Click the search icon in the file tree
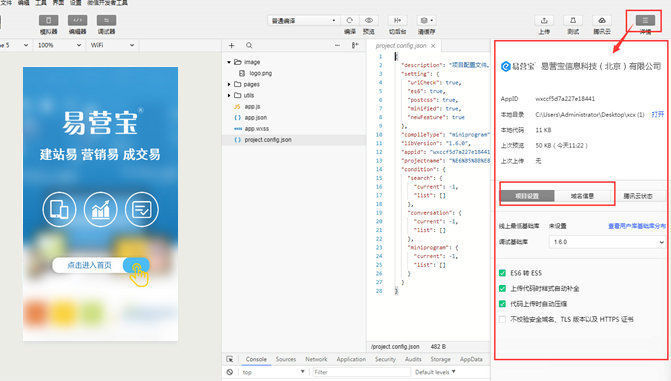This screenshot has height=381, width=671. (x=249, y=45)
